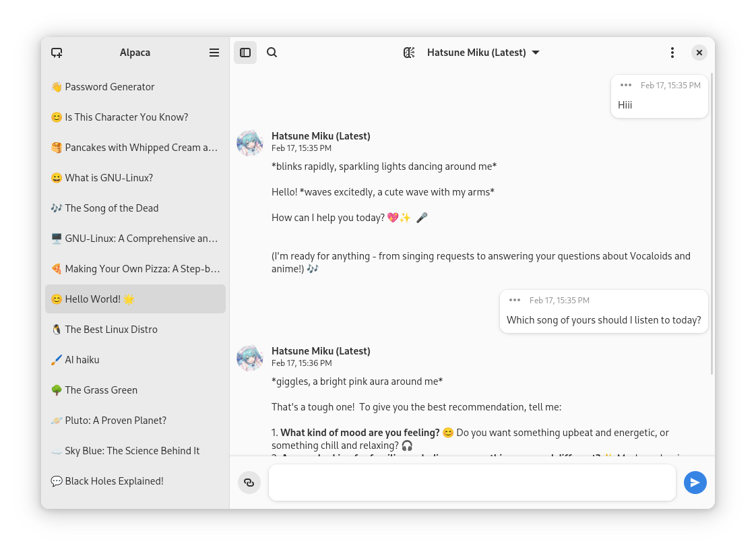This screenshot has height=554, width=756.
Task: Open the AI haiku chat
Action: (x=135, y=360)
